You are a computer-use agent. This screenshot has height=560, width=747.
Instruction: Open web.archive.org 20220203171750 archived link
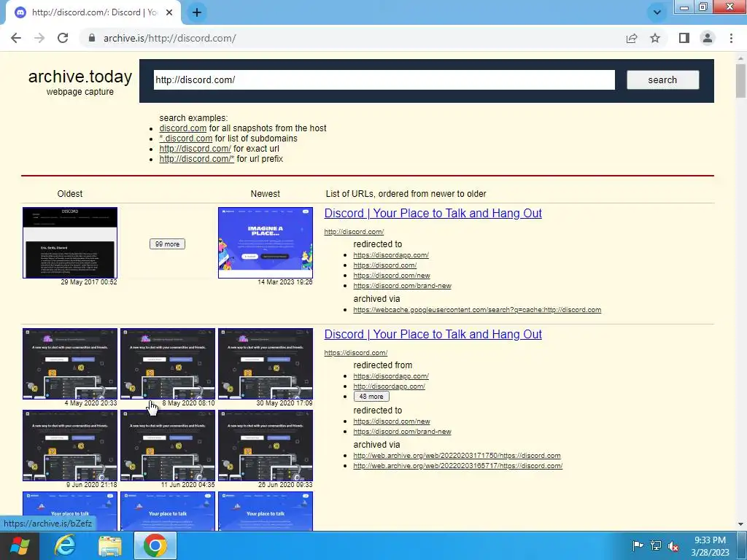pyautogui.click(x=457, y=456)
